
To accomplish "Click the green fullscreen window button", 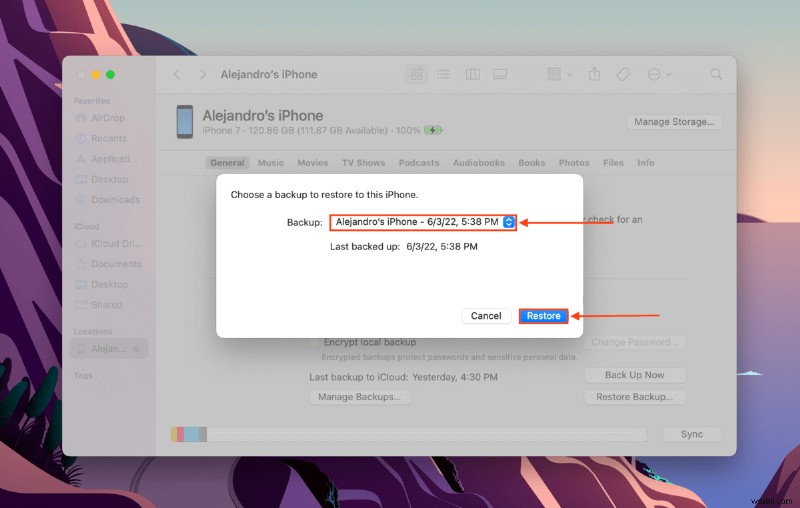I will [x=110, y=74].
